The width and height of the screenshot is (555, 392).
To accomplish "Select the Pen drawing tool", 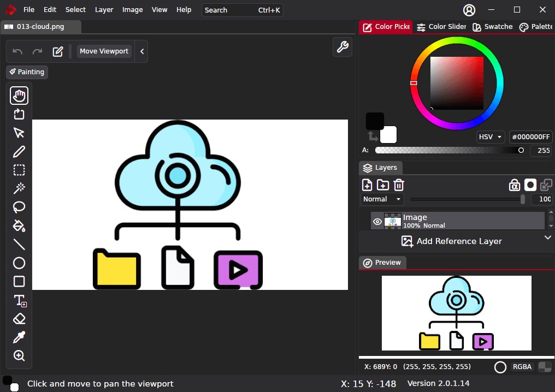I will 19,152.
